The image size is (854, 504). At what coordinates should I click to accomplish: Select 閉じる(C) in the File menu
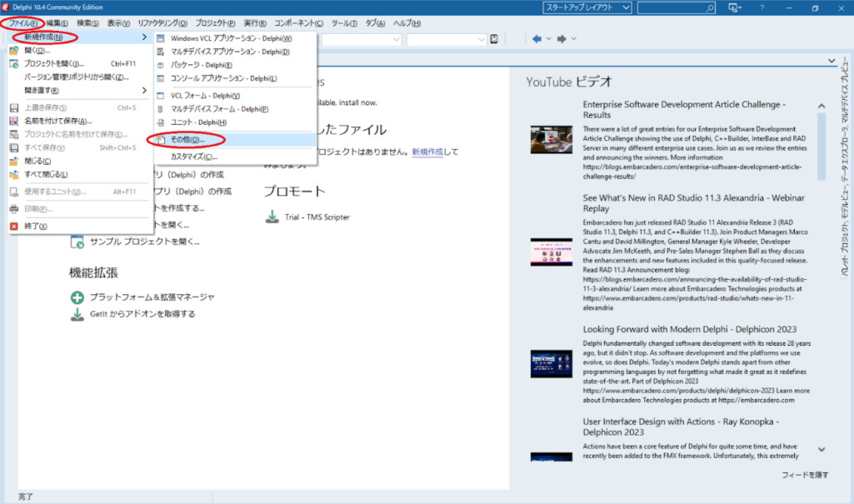79,161
